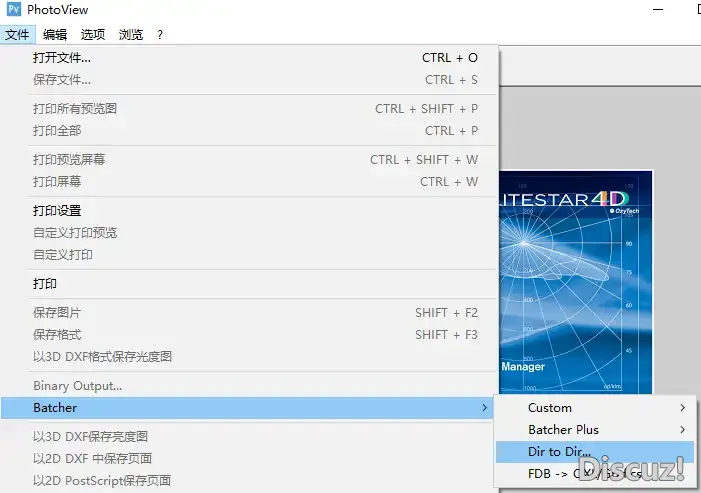Click the FDB -> conversion submenu item

(595, 474)
